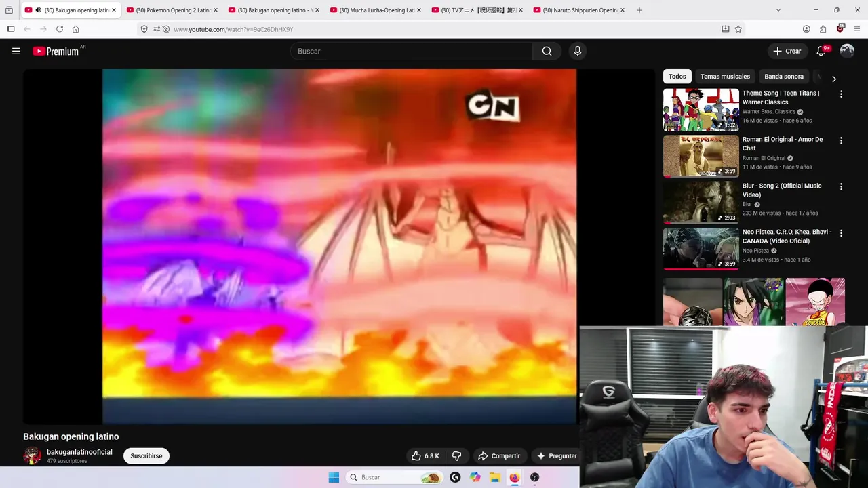Click the Windows taskbar Buscar search box
Image resolution: width=868 pixels, height=488 pixels.
coord(394,477)
